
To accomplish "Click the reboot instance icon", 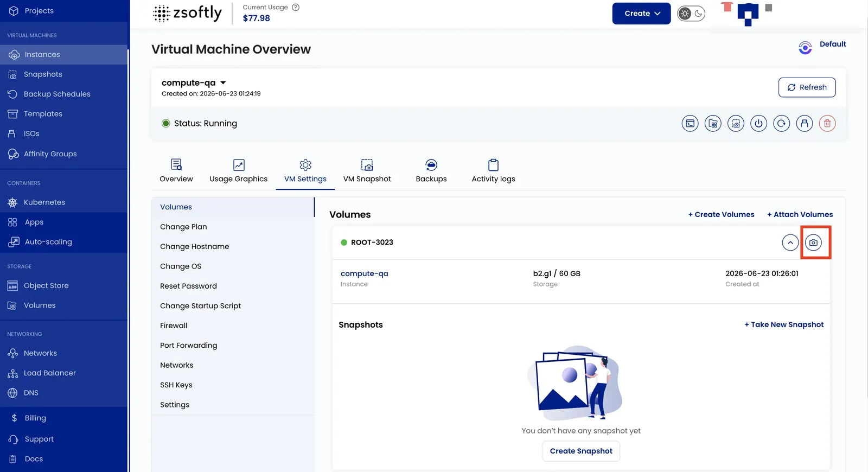I will click(x=781, y=124).
